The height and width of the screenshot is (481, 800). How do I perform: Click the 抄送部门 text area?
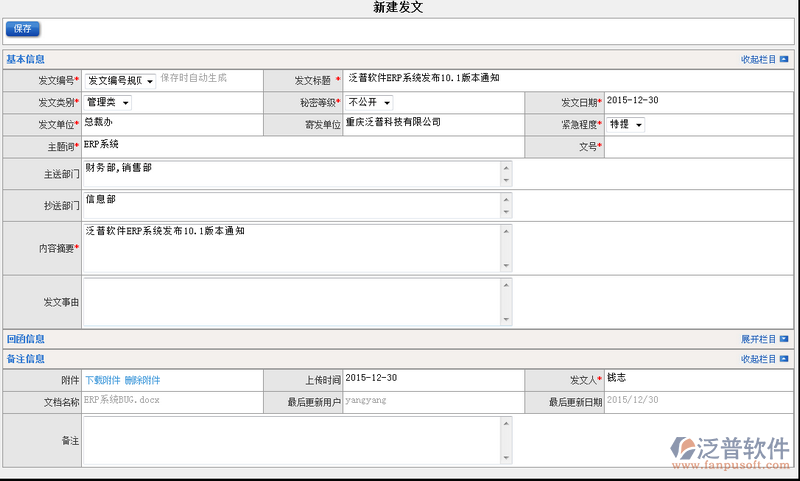[x=290, y=205]
